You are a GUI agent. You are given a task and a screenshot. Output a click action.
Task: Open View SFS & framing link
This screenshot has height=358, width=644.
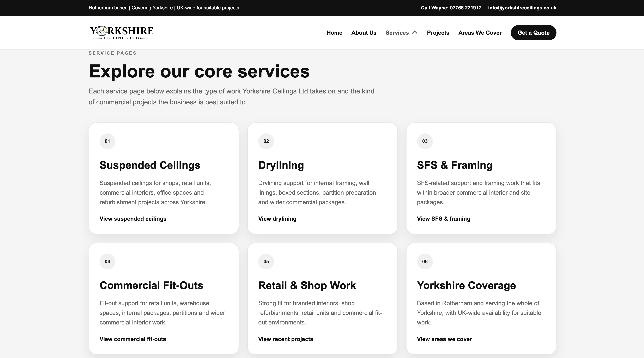click(x=443, y=219)
